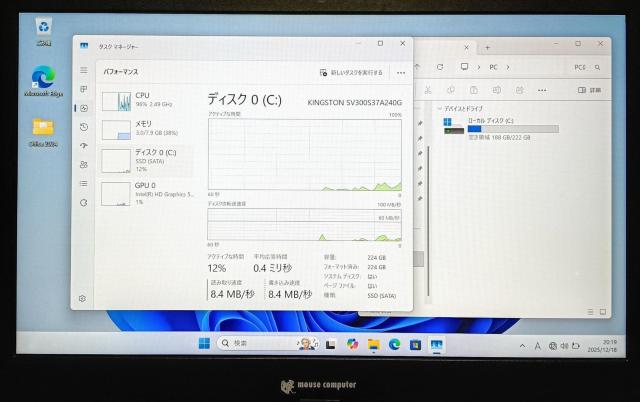The image size is (640, 402).
Task: Select Performance page icon in Task Manager sidebar
Action: pos(84,108)
